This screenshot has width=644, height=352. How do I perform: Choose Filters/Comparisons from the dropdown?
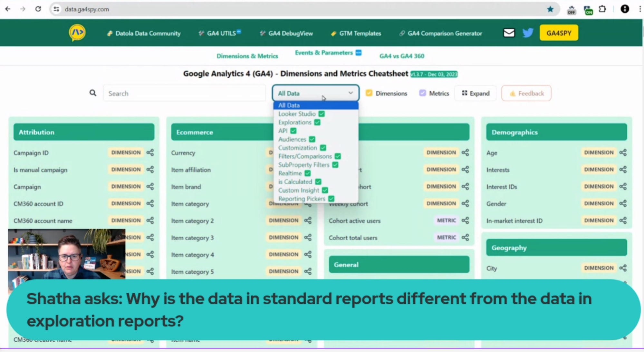click(x=316, y=156)
